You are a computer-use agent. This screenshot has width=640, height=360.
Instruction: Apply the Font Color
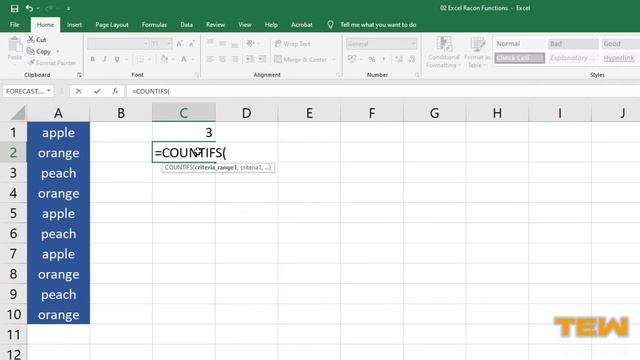tap(184, 59)
